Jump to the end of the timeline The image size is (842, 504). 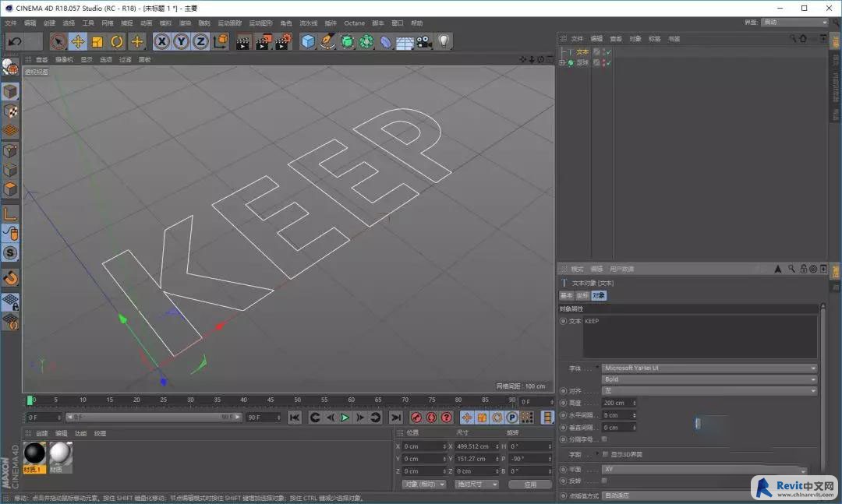coord(396,418)
